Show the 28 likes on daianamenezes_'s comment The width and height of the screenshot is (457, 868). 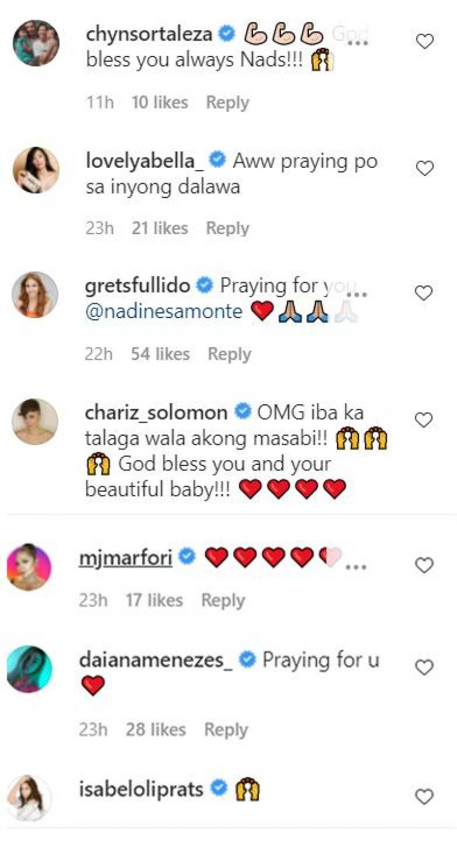point(155,730)
